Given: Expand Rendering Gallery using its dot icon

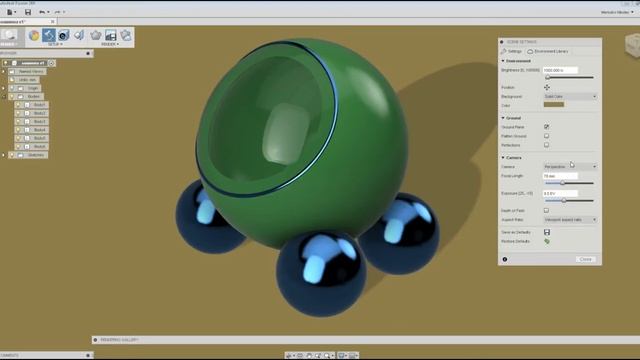Looking at the screenshot, I should [x=96, y=340].
